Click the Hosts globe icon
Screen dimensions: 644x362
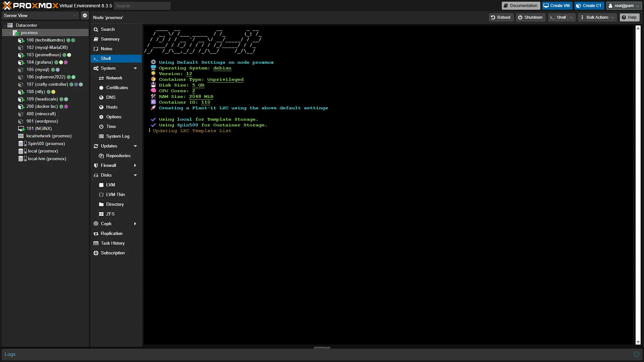(101, 107)
